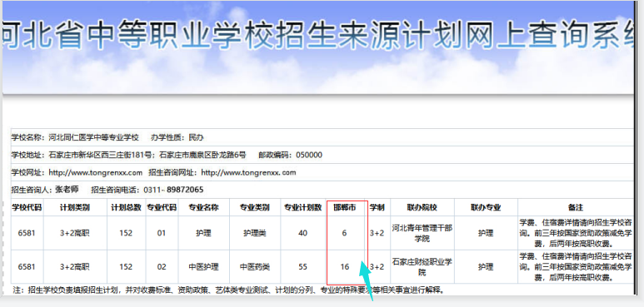Click the 备注 column header

pyautogui.click(x=576, y=207)
